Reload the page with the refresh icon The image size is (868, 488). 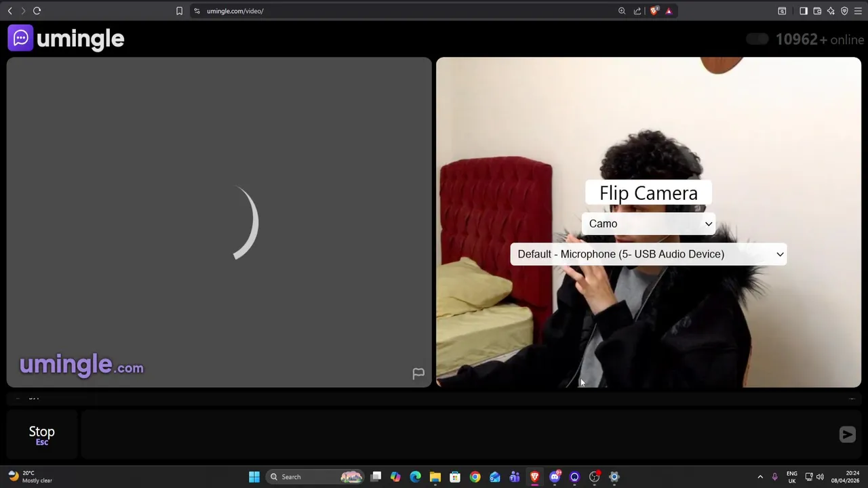37,11
